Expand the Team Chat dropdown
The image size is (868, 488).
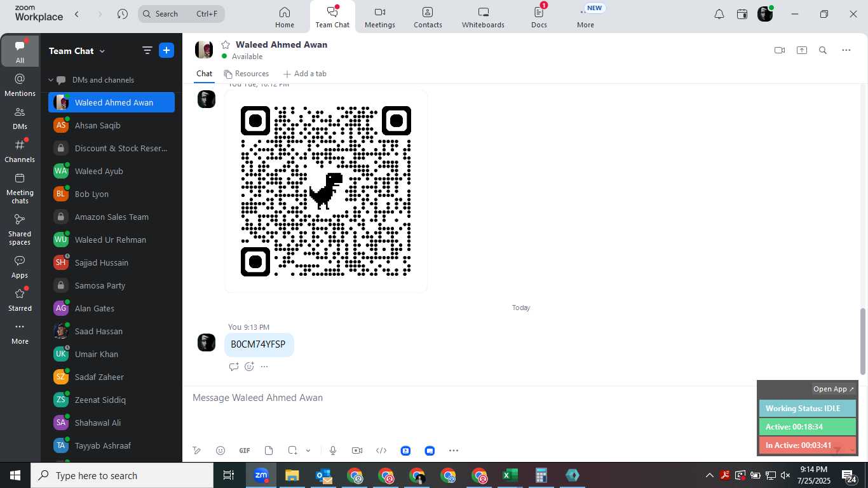click(x=77, y=51)
